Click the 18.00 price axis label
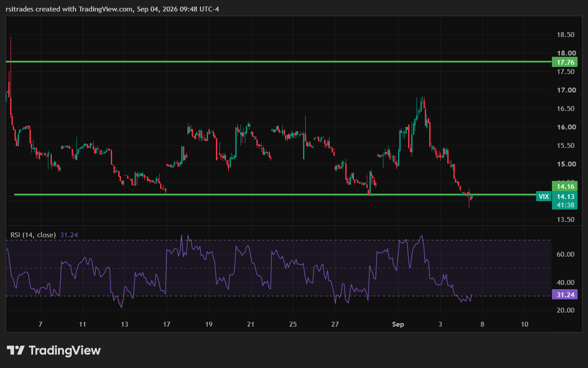 point(566,54)
